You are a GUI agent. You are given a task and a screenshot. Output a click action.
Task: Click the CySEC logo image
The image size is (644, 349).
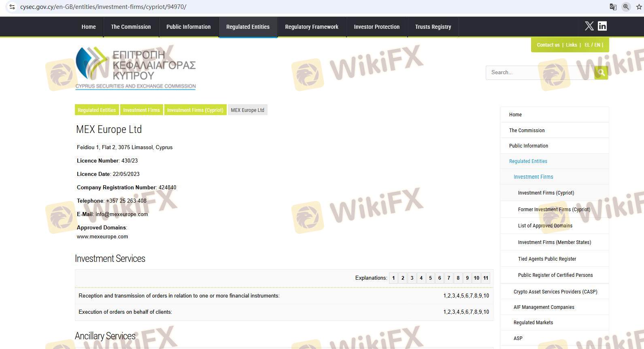coord(136,68)
